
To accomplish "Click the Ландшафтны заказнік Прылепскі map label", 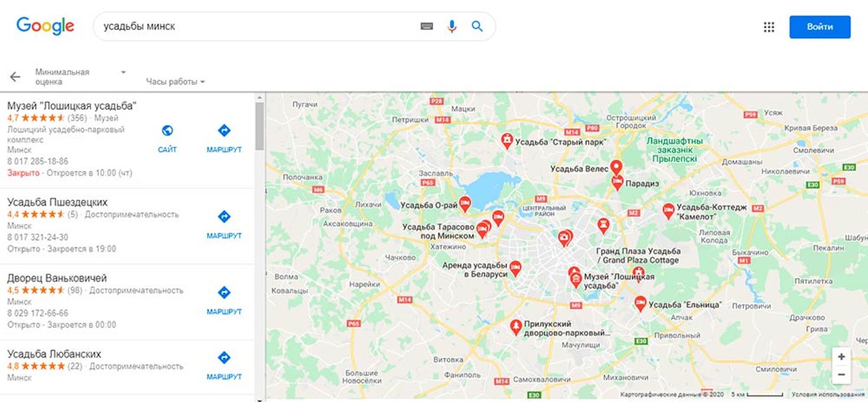I will (x=674, y=150).
